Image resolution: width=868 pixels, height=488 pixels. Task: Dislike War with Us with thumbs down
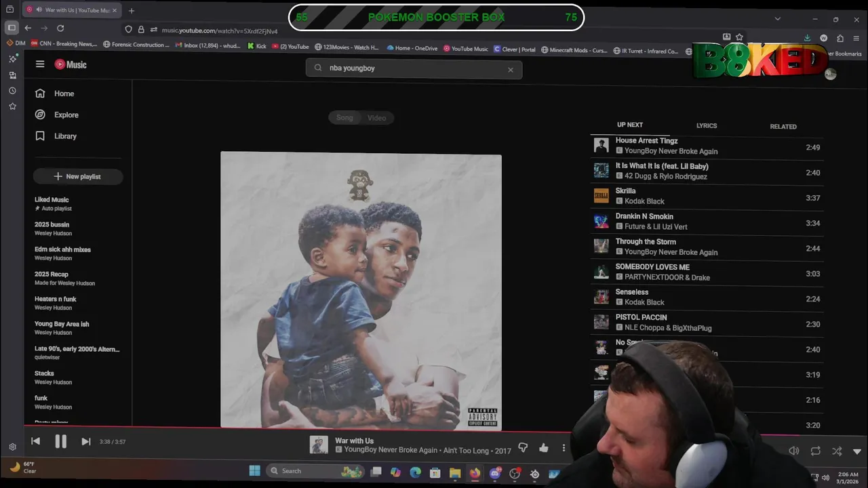[x=523, y=448]
